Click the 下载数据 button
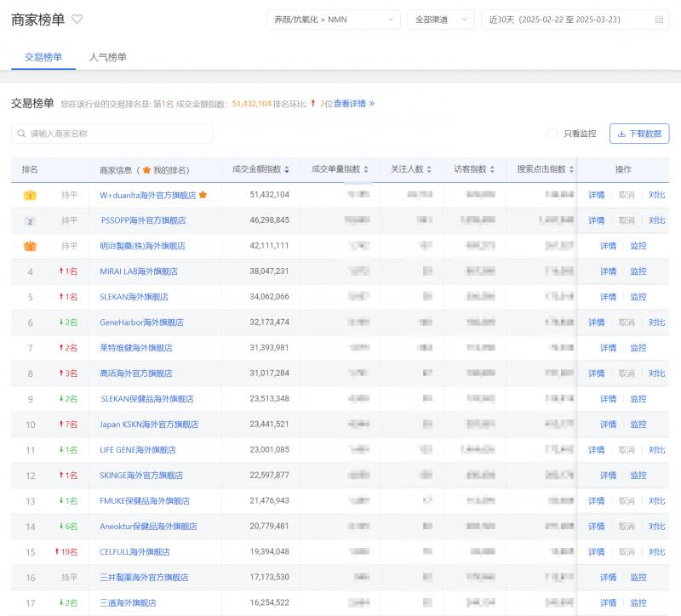The height and width of the screenshot is (616, 681). [x=639, y=134]
